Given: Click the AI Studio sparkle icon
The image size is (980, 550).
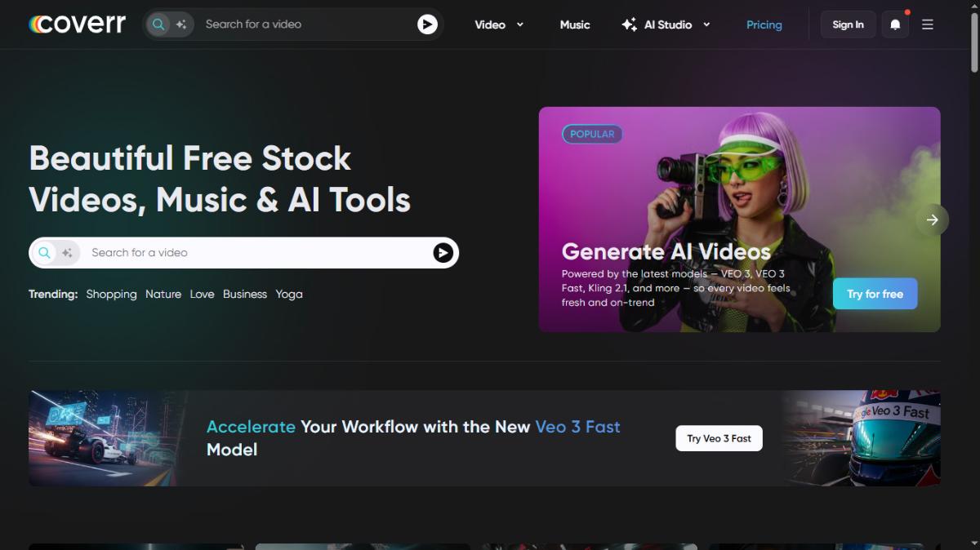Looking at the screenshot, I should pyautogui.click(x=629, y=24).
